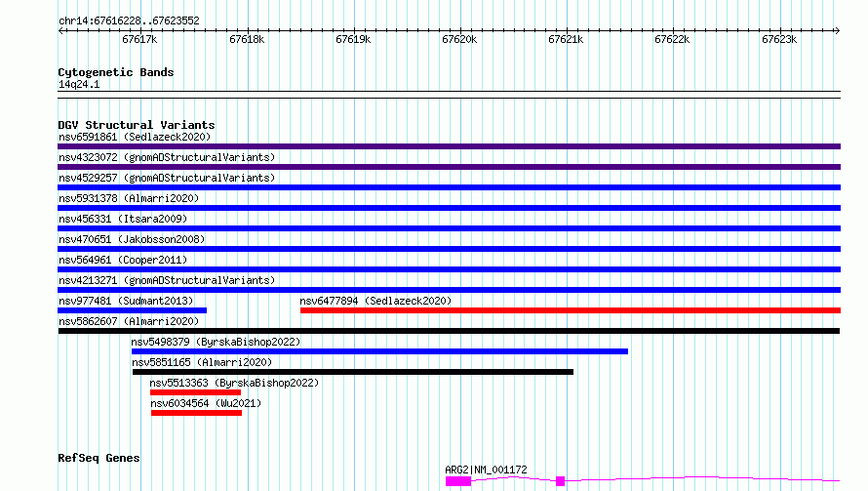Click the blue bar under nsv4529257
Viewport: 868px width, 491px height.
(449, 187)
